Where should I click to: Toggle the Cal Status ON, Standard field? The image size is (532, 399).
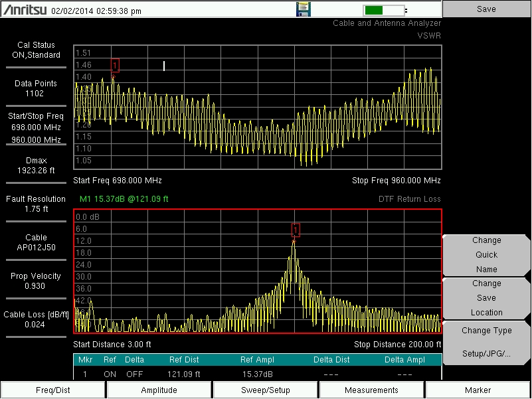[x=37, y=50]
